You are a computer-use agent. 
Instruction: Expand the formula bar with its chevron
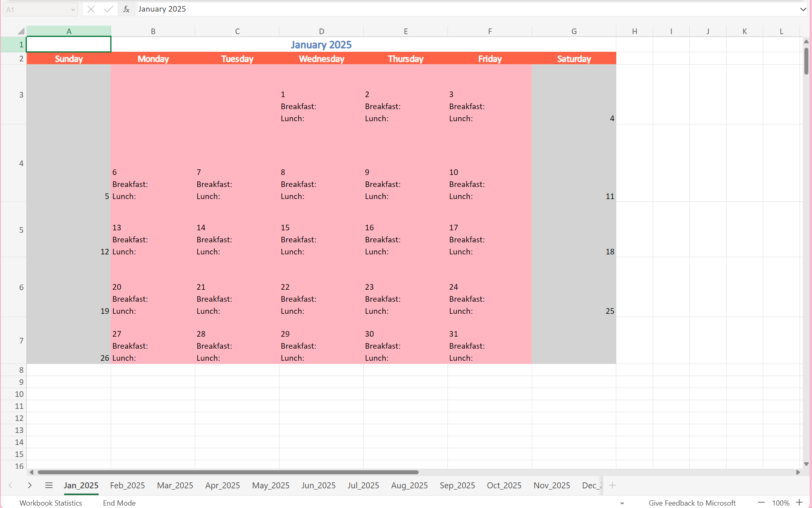coord(803,9)
